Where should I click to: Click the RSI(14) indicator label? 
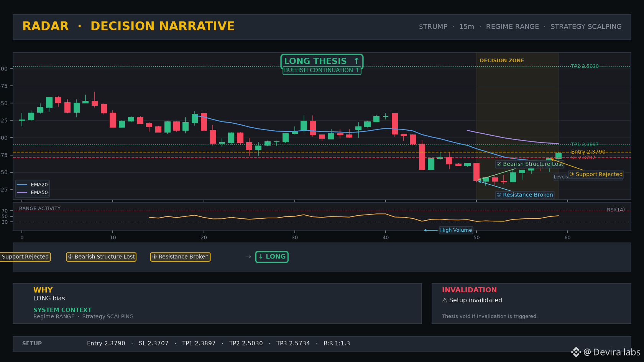coord(616,210)
